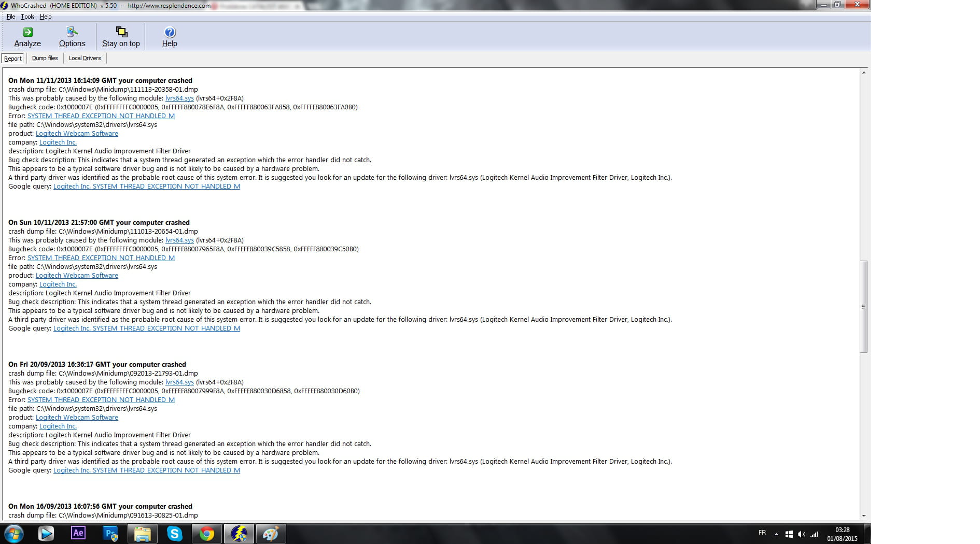The width and height of the screenshot is (980, 544).
Task: Open lvrs64.sys link in the 10/11/2013 crash
Action: point(179,240)
